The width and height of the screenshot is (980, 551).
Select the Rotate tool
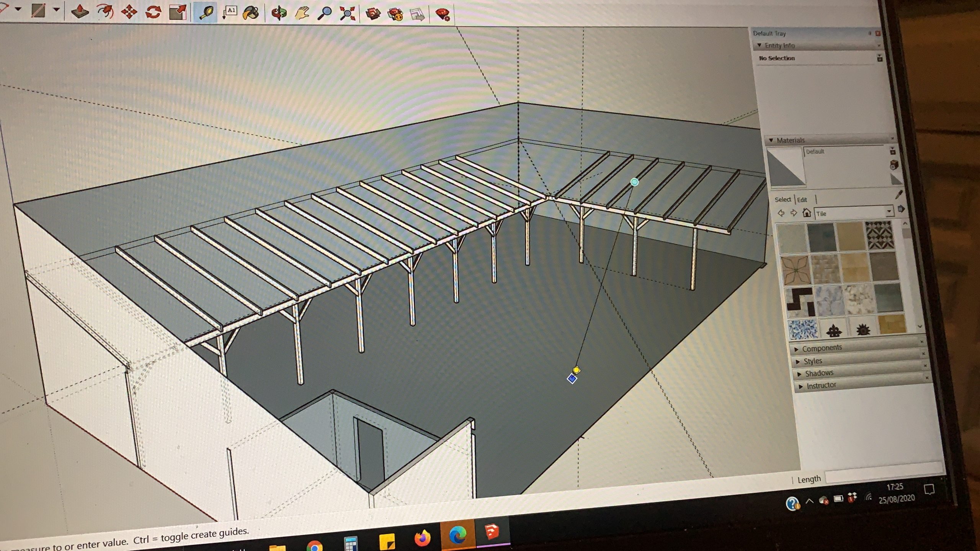(x=153, y=12)
